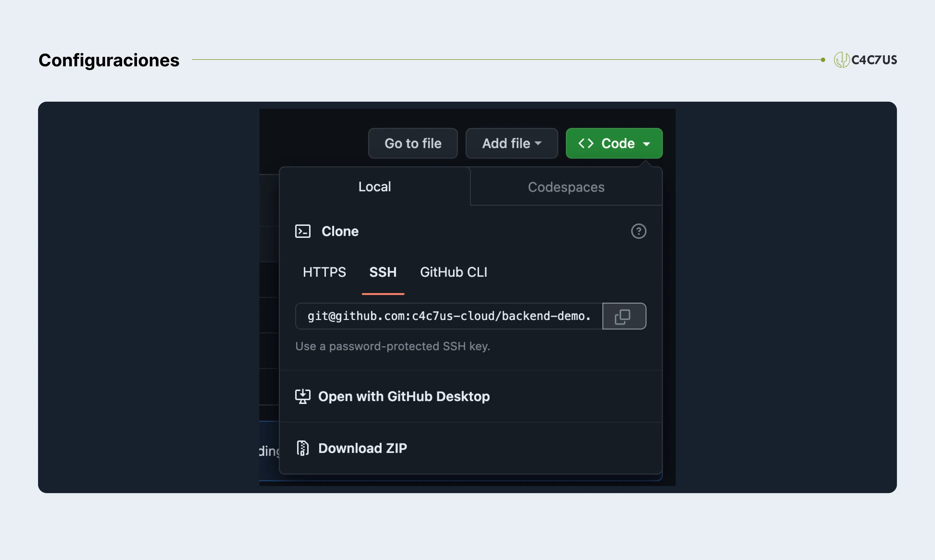Open with GitHub Desktop
This screenshot has height=560, width=935.
(470, 397)
